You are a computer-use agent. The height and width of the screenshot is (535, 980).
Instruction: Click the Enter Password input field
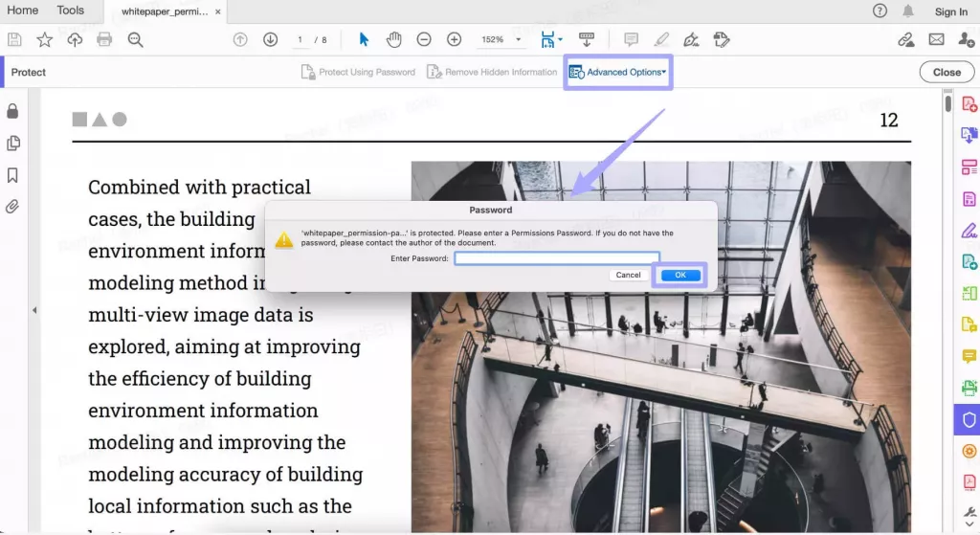coord(556,258)
